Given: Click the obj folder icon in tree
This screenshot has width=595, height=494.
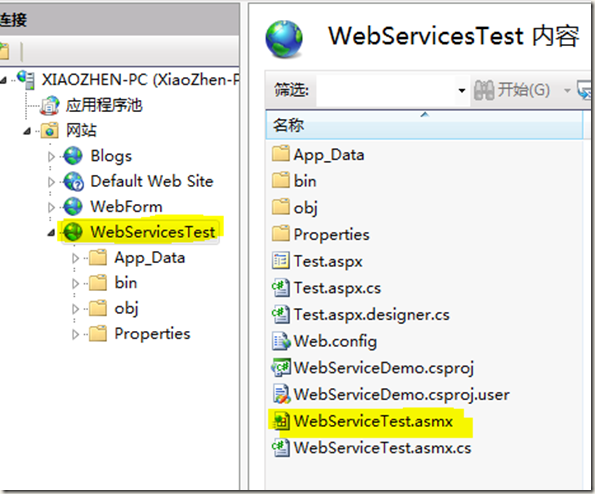Looking at the screenshot, I should tap(98, 308).
